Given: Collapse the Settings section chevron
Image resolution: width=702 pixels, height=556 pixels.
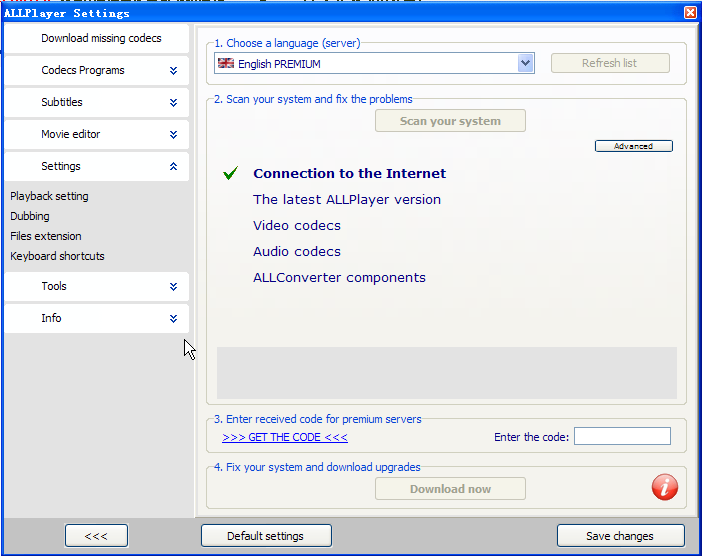Looking at the screenshot, I should [173, 166].
